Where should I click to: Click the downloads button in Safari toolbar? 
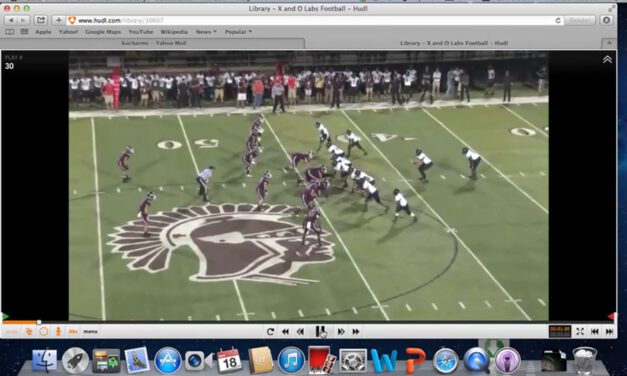click(606, 20)
